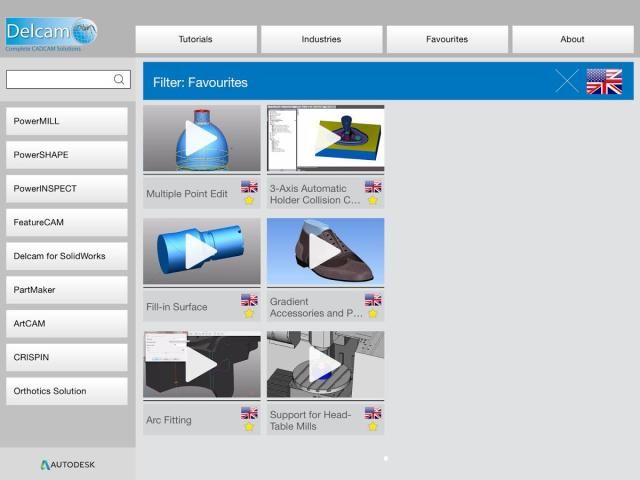Play the Fill-in Surface video
The width and height of the screenshot is (640, 480).
201,252
